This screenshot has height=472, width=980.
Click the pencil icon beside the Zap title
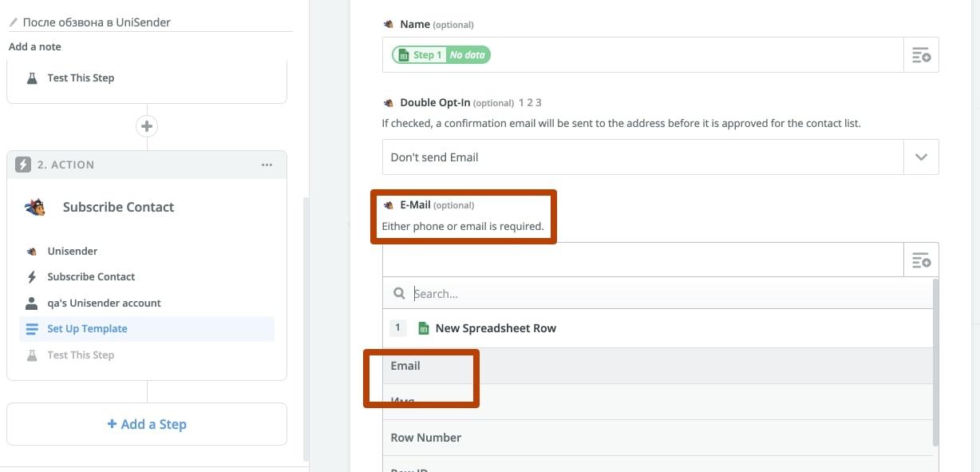click(14, 22)
